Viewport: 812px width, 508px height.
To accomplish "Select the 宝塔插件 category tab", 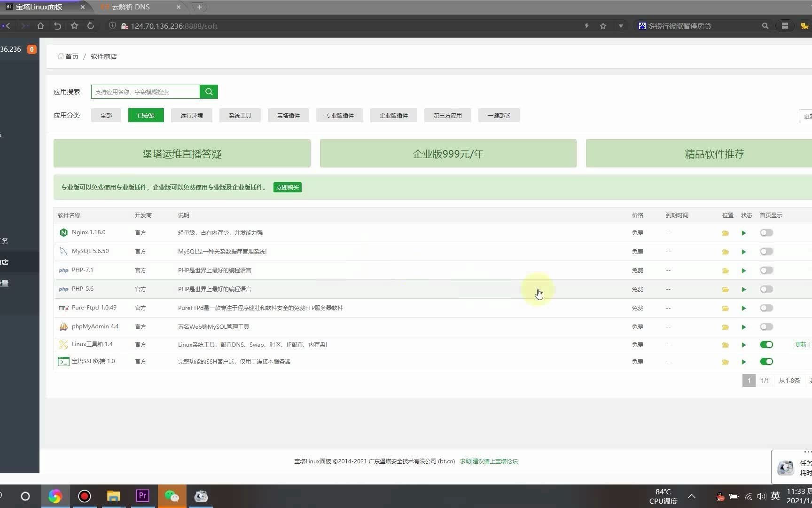I will point(289,115).
